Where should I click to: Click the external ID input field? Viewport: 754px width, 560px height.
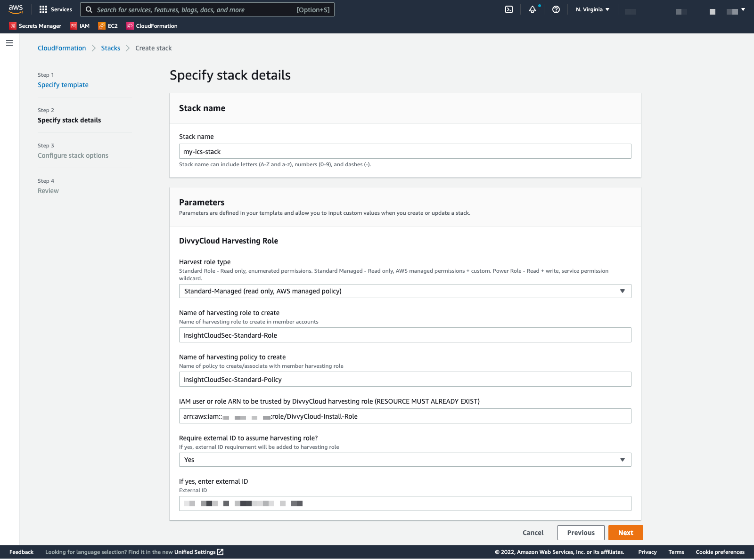click(x=405, y=503)
